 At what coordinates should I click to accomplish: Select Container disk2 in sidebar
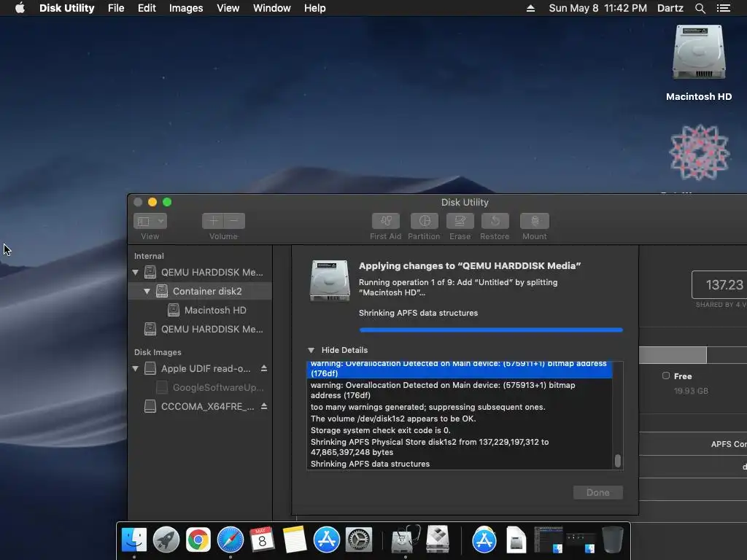click(x=200, y=291)
